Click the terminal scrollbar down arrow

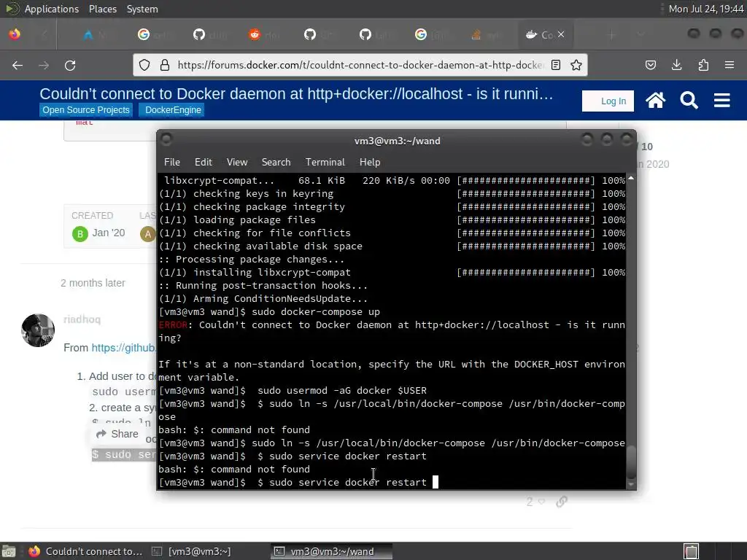click(631, 485)
